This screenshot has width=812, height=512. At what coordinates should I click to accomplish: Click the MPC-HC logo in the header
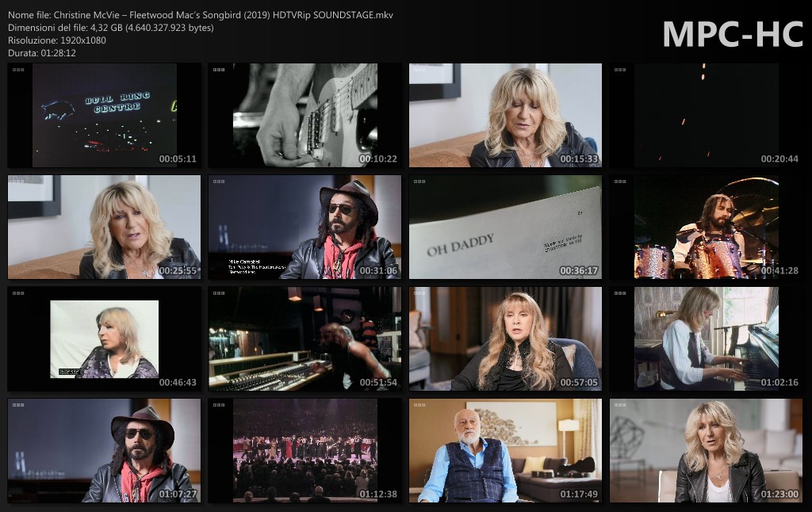[732, 34]
